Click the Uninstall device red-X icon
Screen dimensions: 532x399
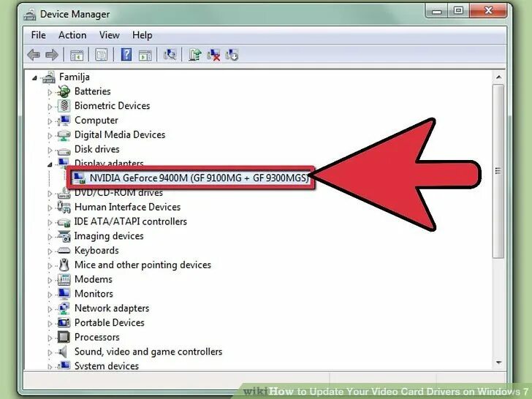click(213, 55)
